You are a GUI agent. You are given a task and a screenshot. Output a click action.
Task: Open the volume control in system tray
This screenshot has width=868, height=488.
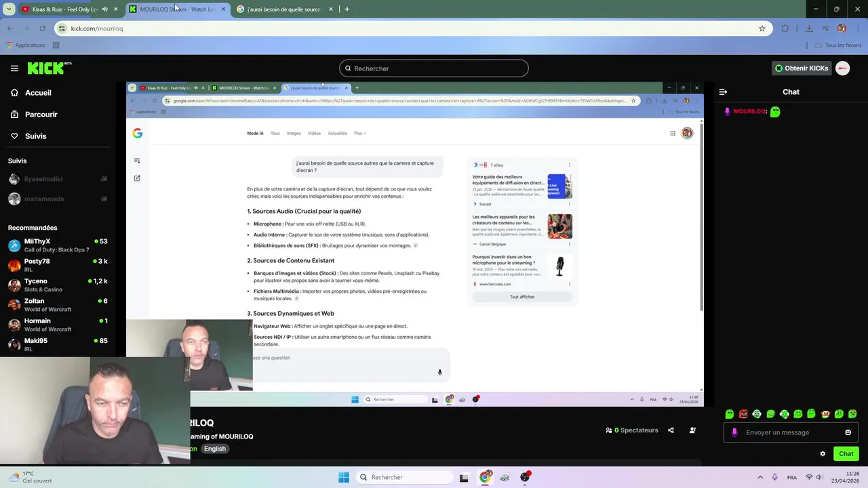pos(819,477)
